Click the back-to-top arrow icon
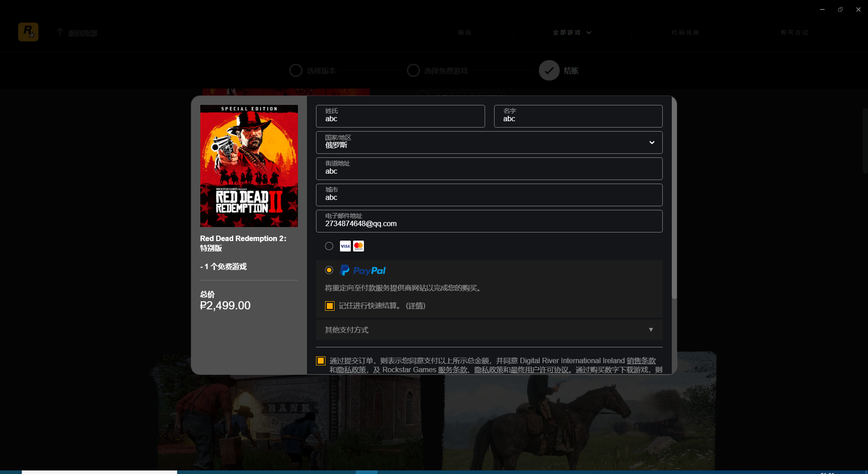868x474 pixels. tap(60, 32)
